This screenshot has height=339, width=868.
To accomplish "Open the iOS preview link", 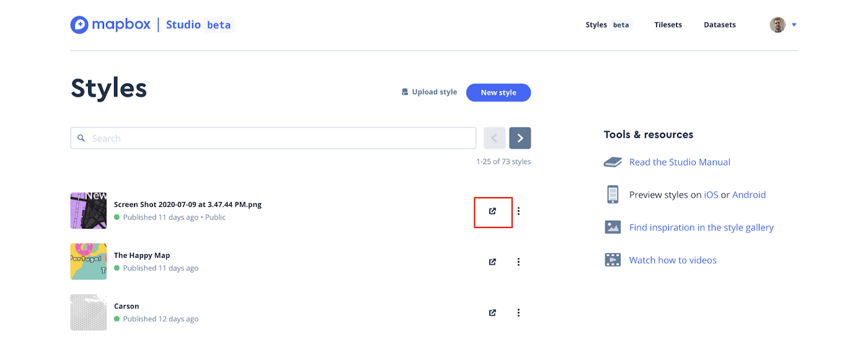I will (711, 195).
